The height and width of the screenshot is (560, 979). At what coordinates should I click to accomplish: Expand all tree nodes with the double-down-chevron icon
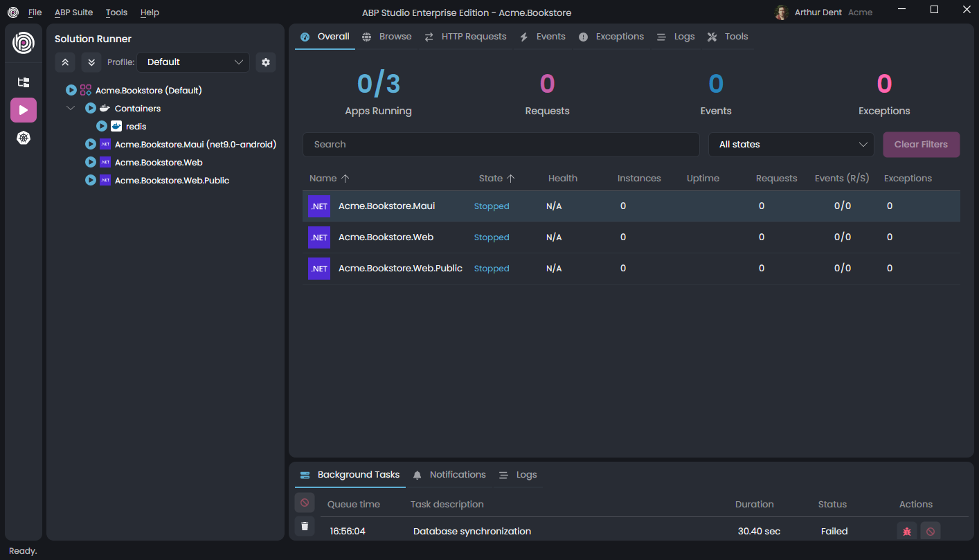[91, 62]
